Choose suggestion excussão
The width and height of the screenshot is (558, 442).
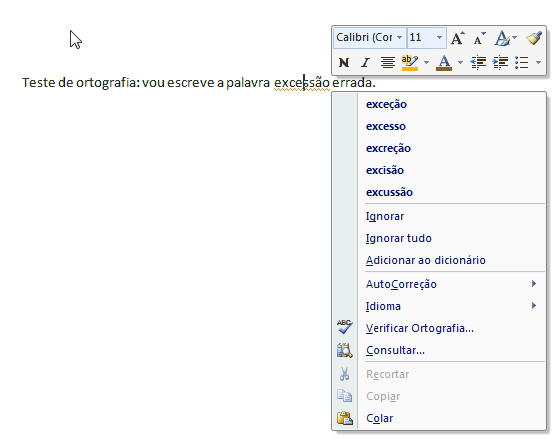389,193
